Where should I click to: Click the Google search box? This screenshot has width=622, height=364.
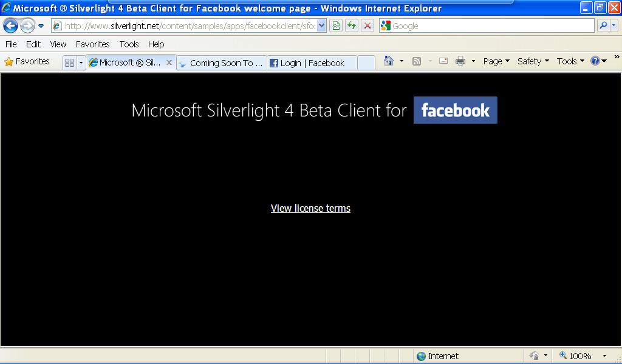487,26
